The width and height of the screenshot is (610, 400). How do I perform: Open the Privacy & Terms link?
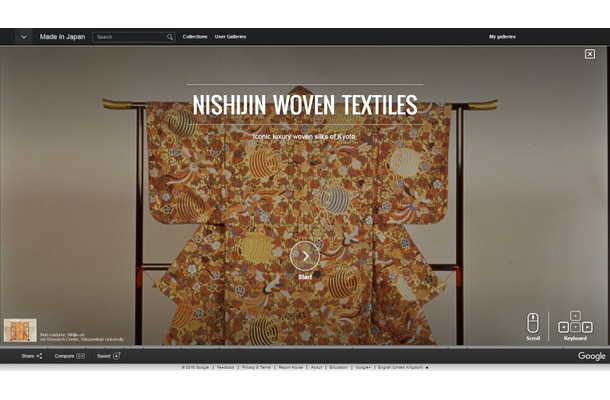(256, 367)
